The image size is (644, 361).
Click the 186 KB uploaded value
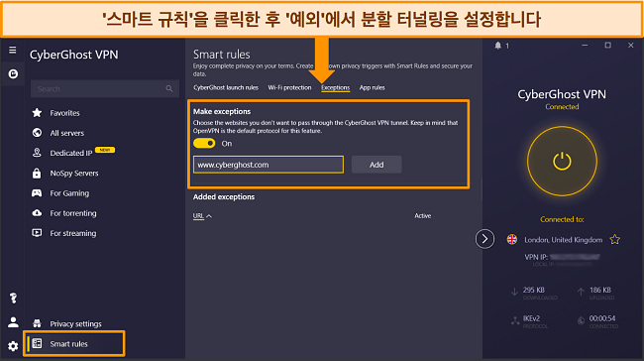point(600,290)
